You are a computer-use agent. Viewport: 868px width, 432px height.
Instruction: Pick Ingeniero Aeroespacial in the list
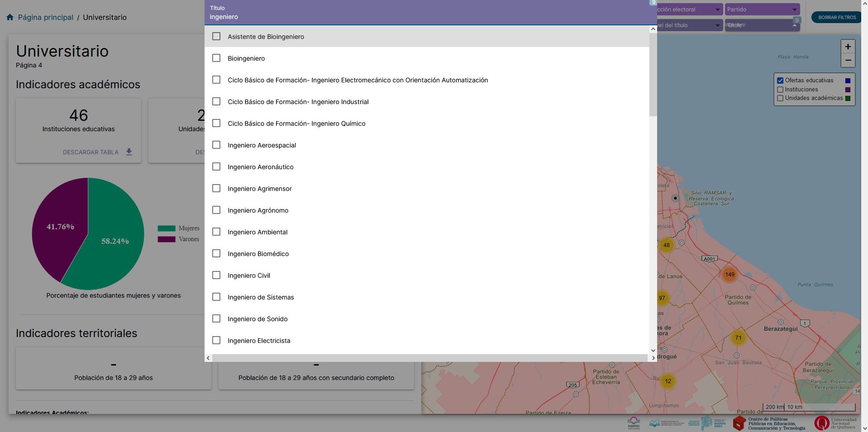pyautogui.click(x=216, y=145)
